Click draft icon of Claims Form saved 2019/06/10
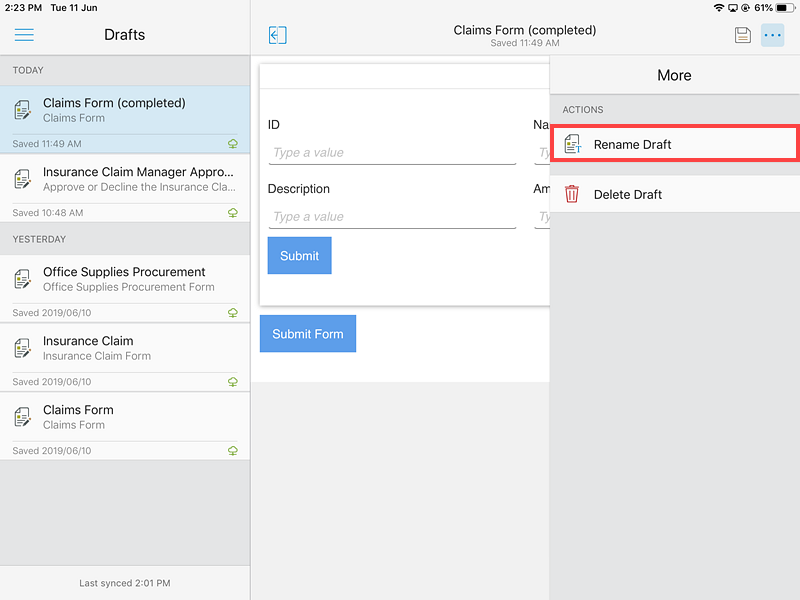This screenshot has height=600, width=800. point(22,417)
